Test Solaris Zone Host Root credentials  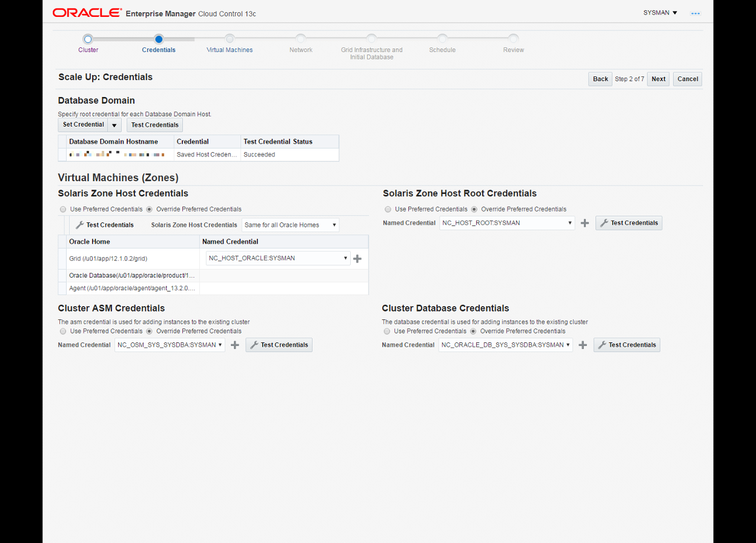tap(629, 223)
